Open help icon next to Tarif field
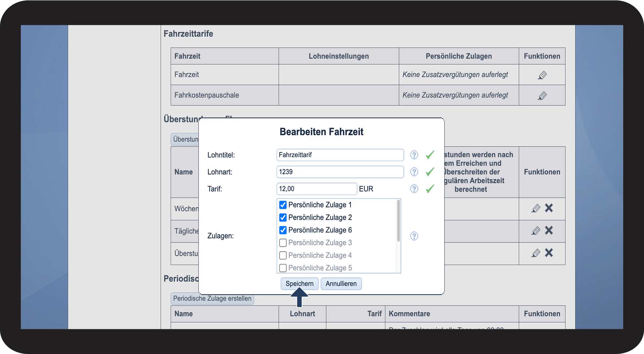Viewport: 644px width, 354px height. pos(414,189)
